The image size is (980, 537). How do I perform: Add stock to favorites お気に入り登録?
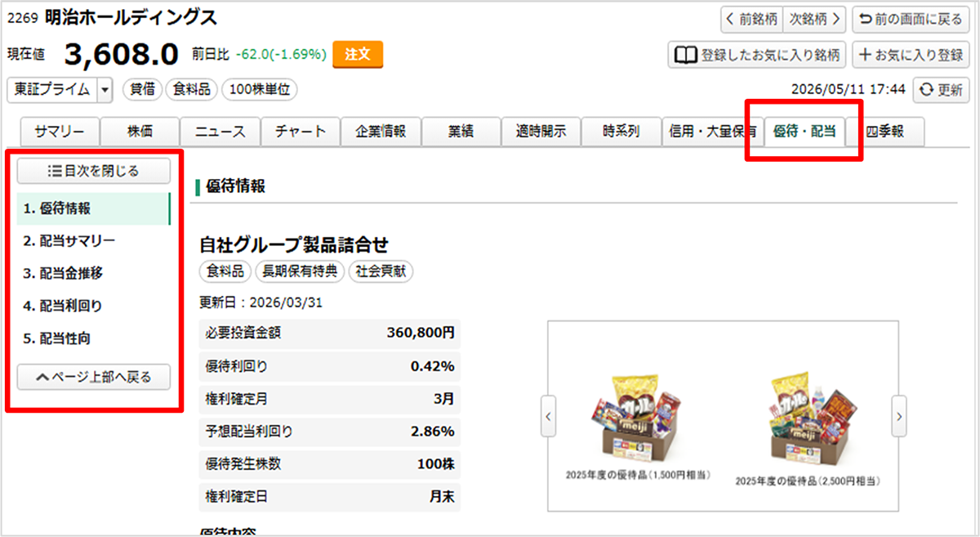tap(911, 55)
